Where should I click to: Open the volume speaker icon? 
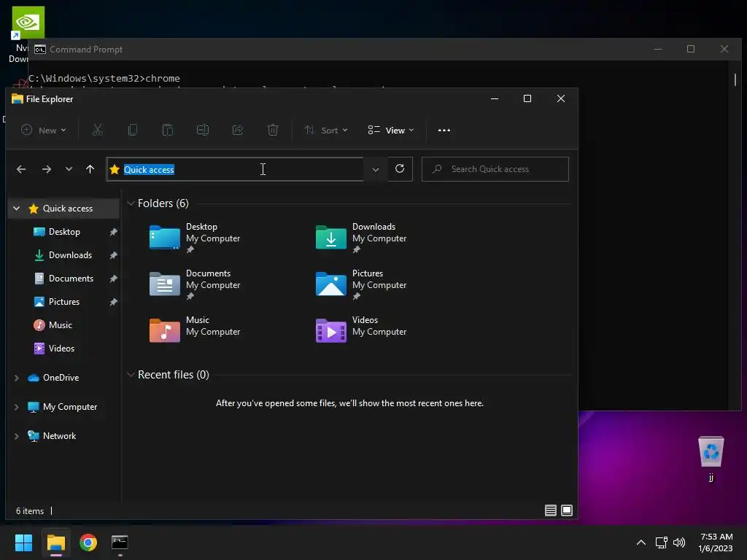[679, 542]
